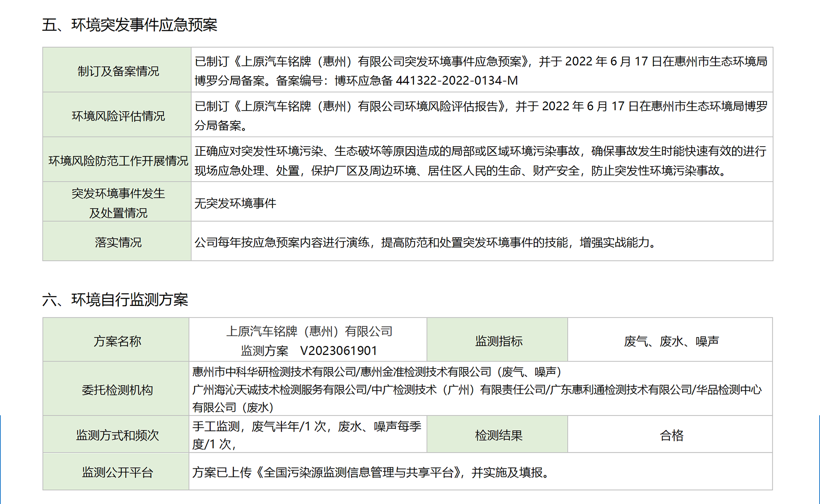Click plan version V2023061901
This screenshot has width=820, height=504.
(339, 350)
